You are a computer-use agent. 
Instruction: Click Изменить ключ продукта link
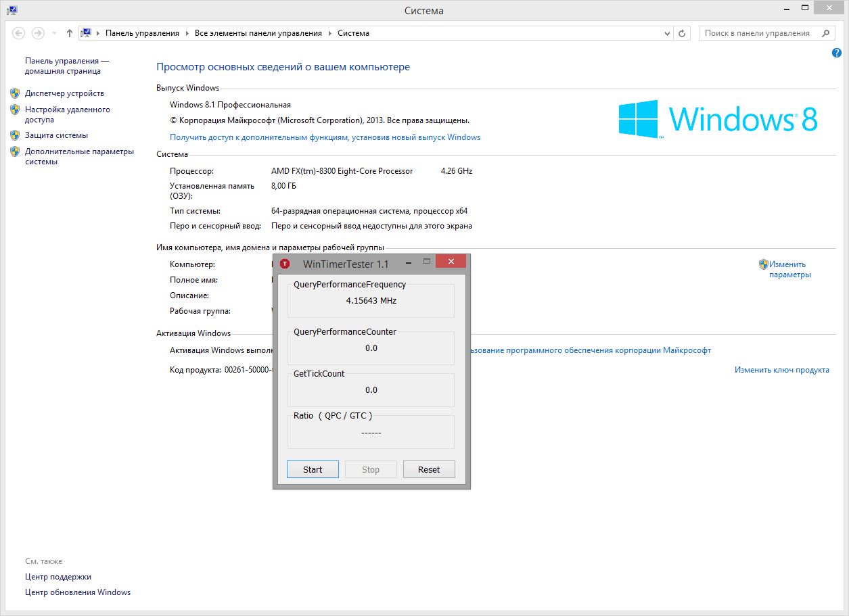tap(782, 370)
